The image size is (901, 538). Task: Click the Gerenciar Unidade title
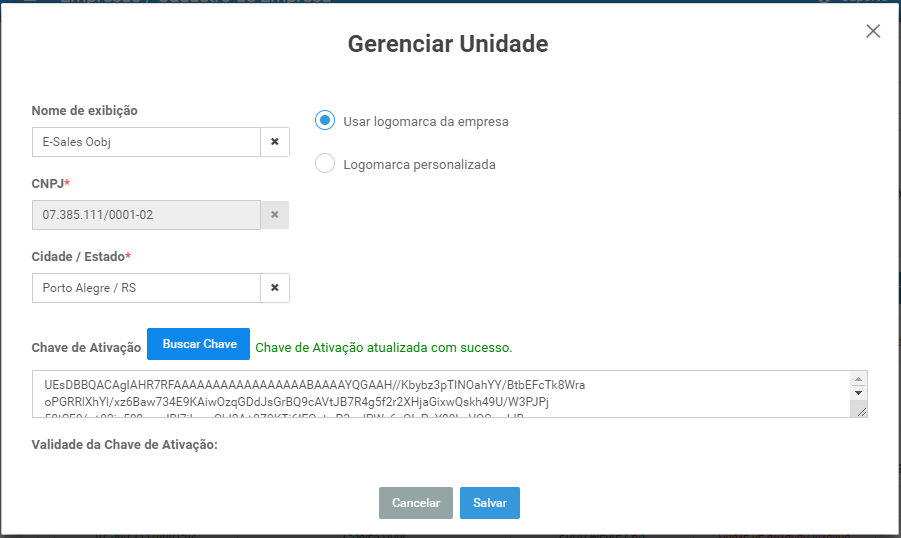448,44
